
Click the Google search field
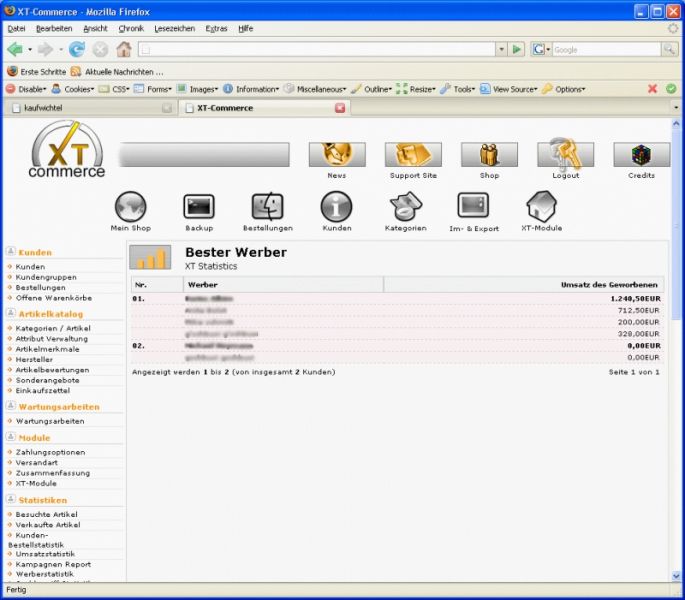[607, 49]
